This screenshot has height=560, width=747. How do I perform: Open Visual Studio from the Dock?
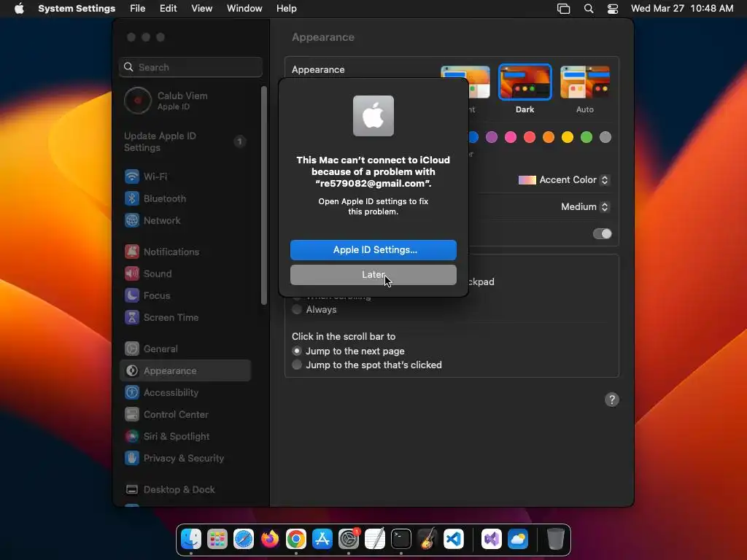click(x=491, y=539)
